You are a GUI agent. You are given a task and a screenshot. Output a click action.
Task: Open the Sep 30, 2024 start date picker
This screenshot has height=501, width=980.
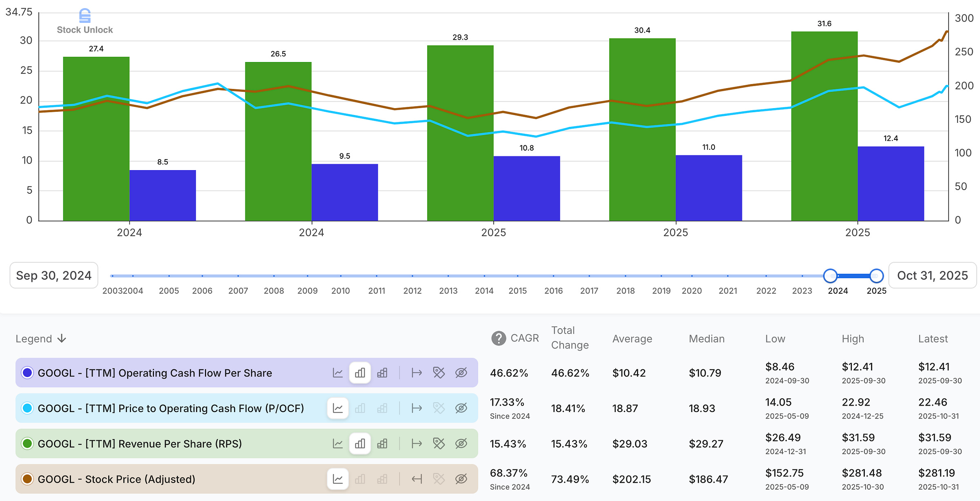click(54, 275)
